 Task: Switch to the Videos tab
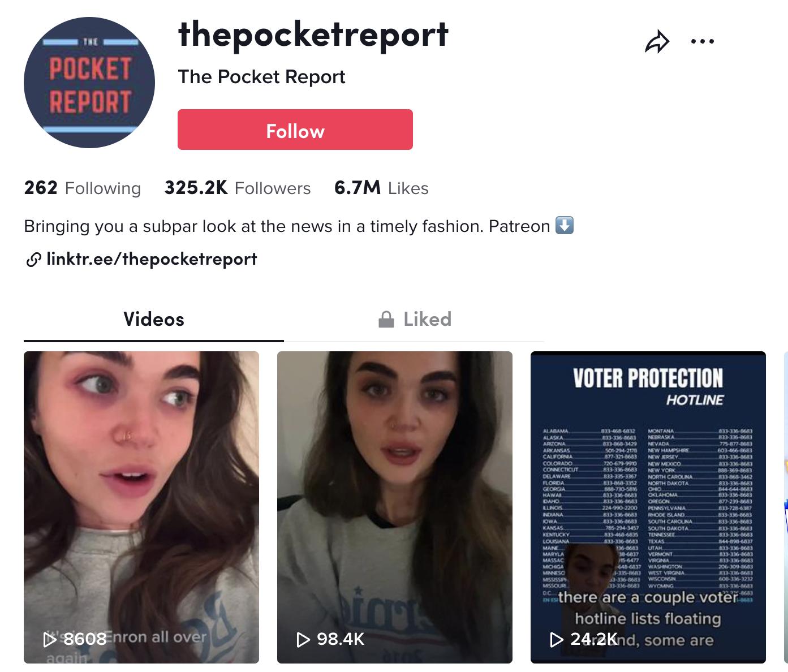click(x=154, y=320)
